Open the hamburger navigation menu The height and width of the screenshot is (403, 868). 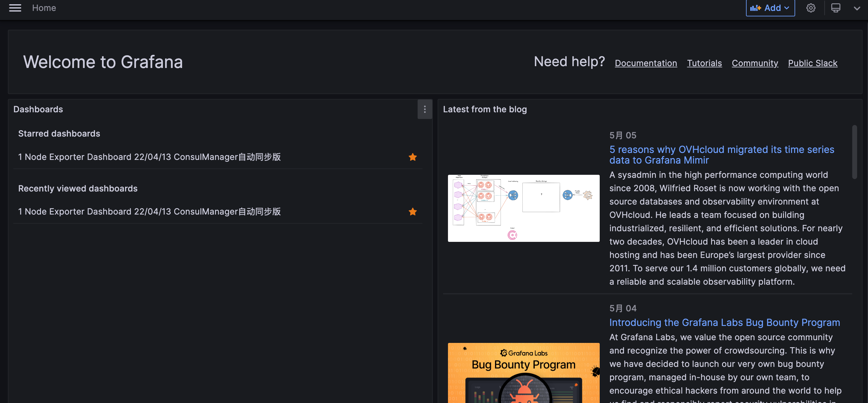15,8
